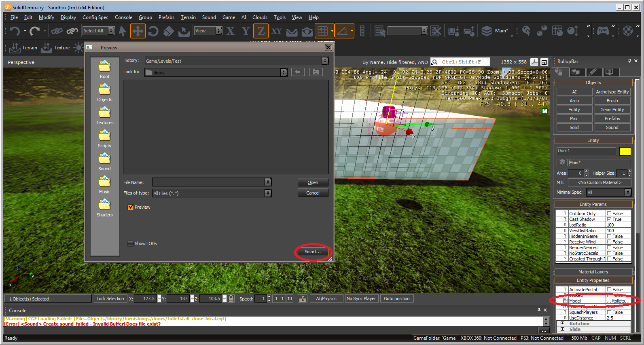Screen dimensions: 644x345
Task: Click the viewport search field
Action: click(460, 62)
